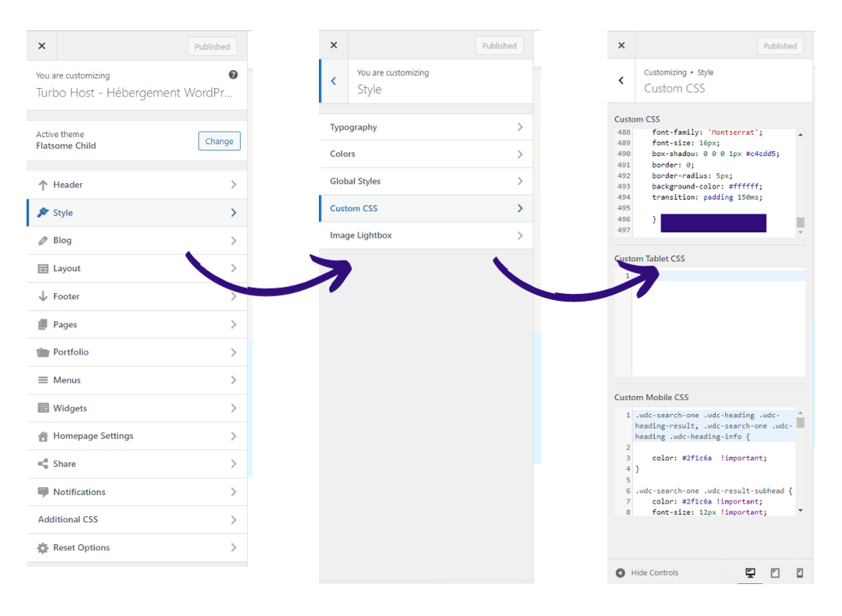
Task: Switch to desktop preview icon
Action: [x=750, y=573]
